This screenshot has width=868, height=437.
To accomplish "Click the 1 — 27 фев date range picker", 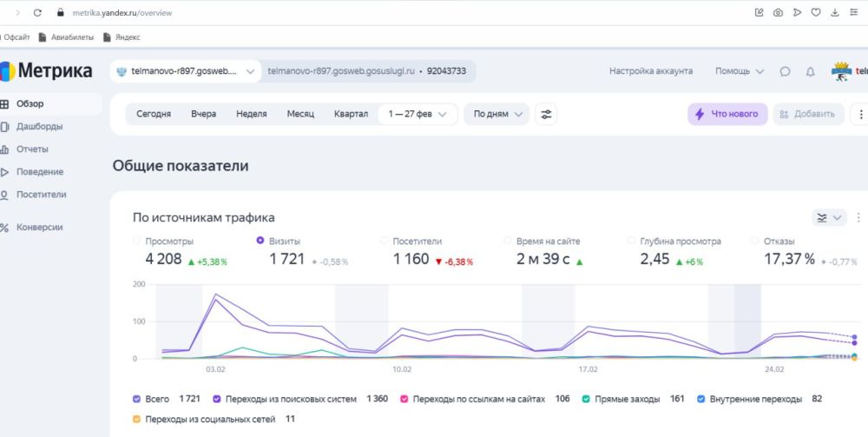I will coord(418,114).
